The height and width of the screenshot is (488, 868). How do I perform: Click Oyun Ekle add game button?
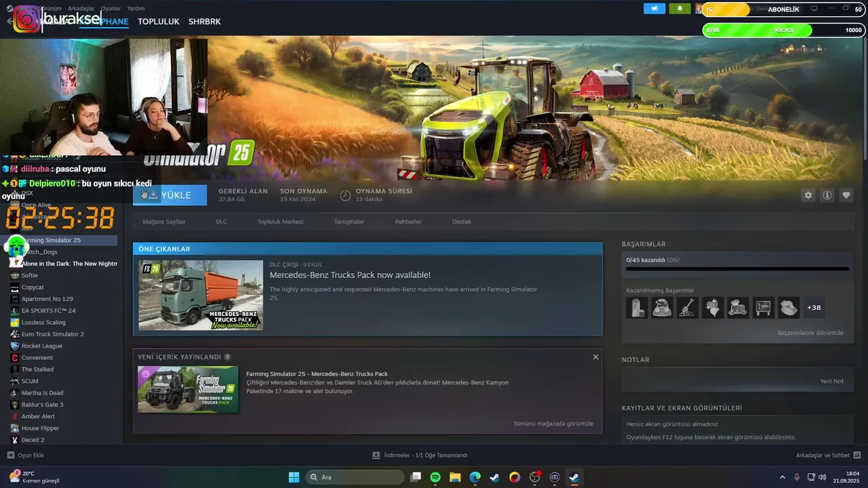pos(26,455)
